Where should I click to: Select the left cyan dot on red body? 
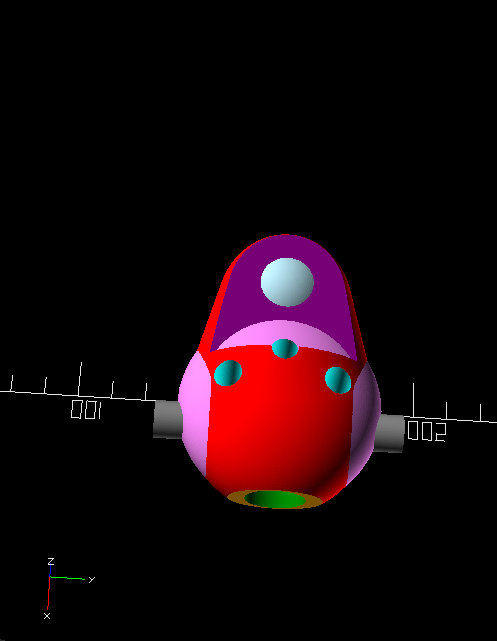(x=228, y=373)
